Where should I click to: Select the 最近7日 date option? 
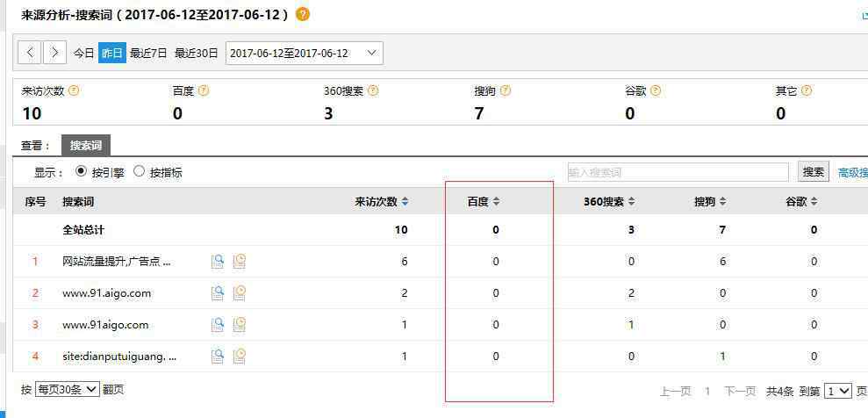(x=148, y=54)
